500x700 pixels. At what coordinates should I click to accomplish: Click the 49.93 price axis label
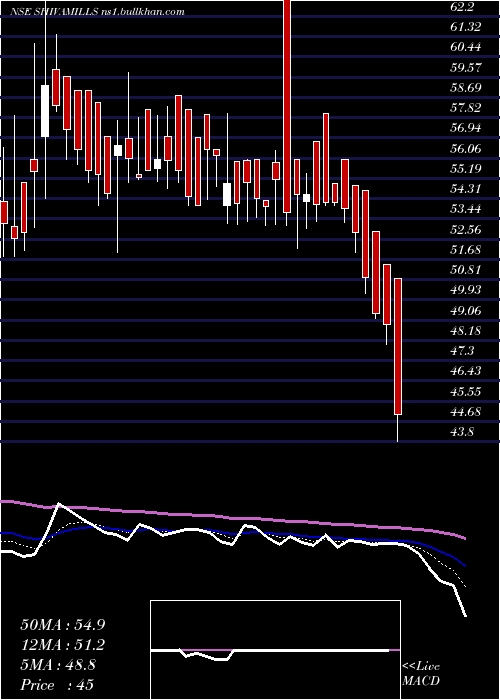[x=465, y=290]
